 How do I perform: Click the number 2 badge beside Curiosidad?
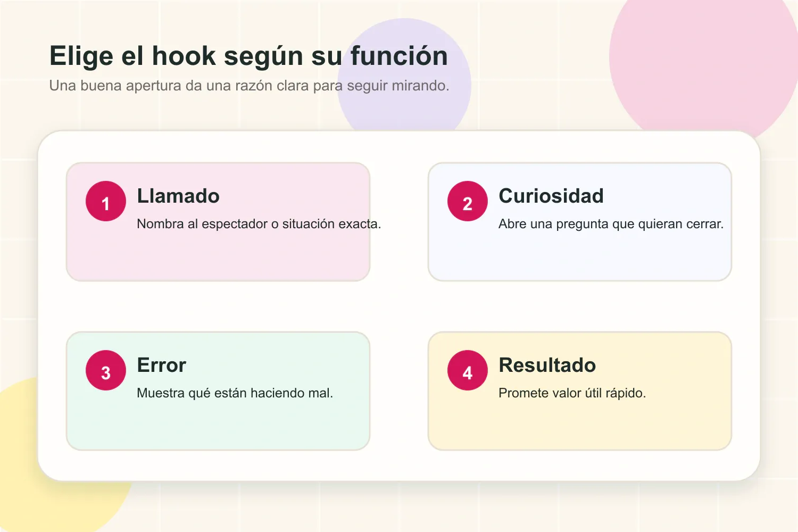468,201
